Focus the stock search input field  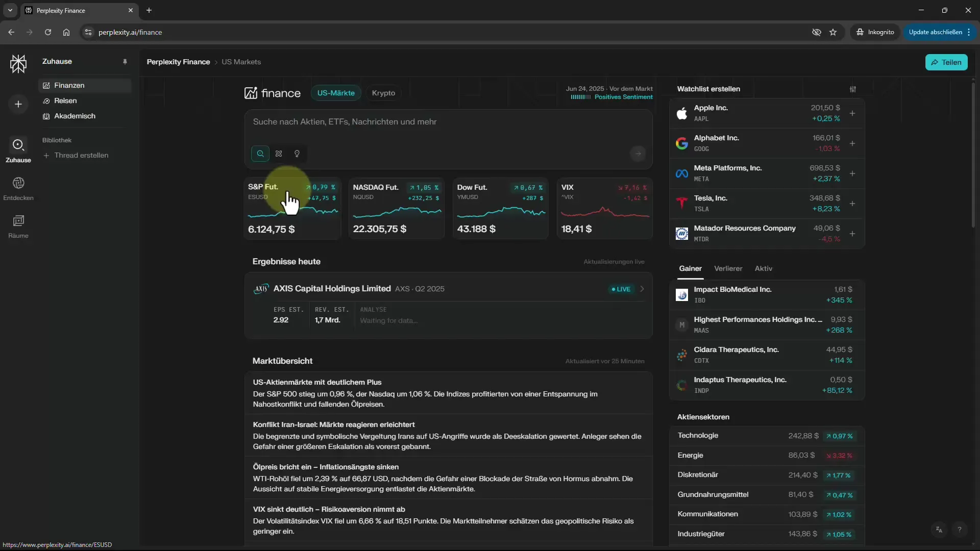coord(448,122)
